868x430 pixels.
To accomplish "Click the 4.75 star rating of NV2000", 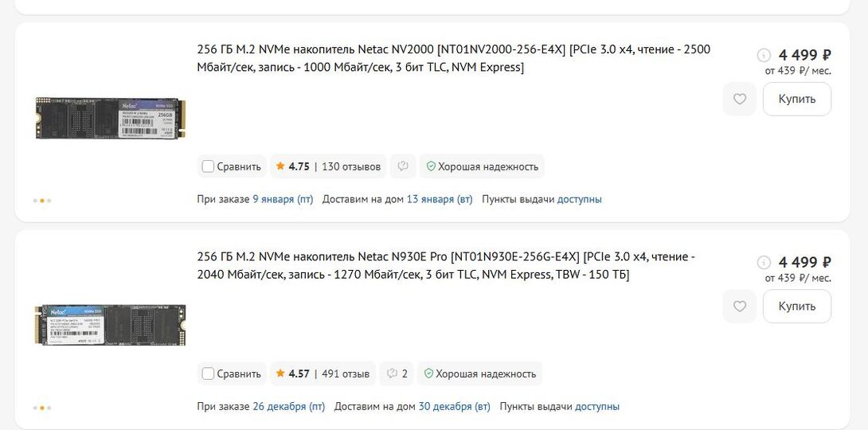I will [x=292, y=166].
